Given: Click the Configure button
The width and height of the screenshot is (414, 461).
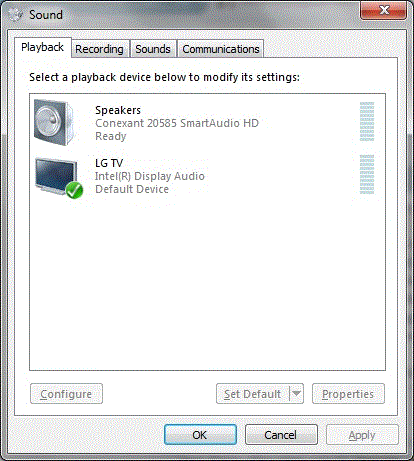Looking at the screenshot, I should [66, 394].
